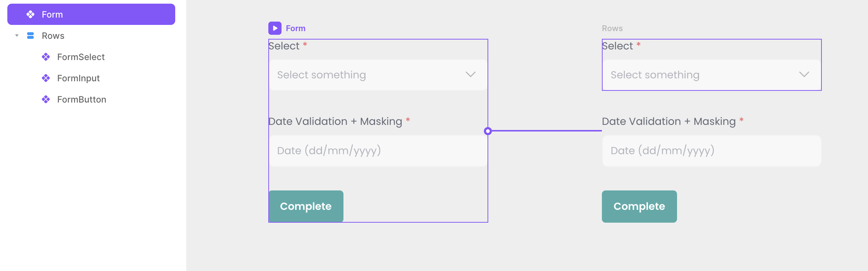The height and width of the screenshot is (271, 868).
Task: Select the FormSelect layer label
Action: coord(81,57)
